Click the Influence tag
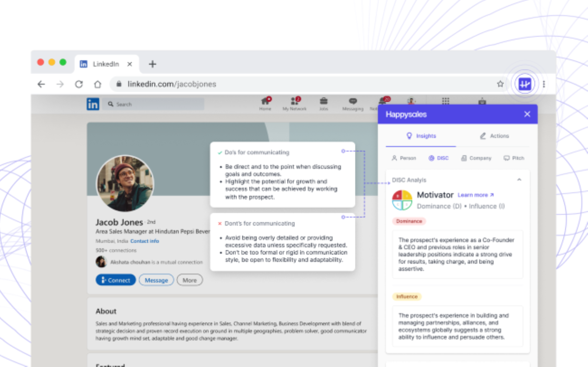 click(407, 297)
